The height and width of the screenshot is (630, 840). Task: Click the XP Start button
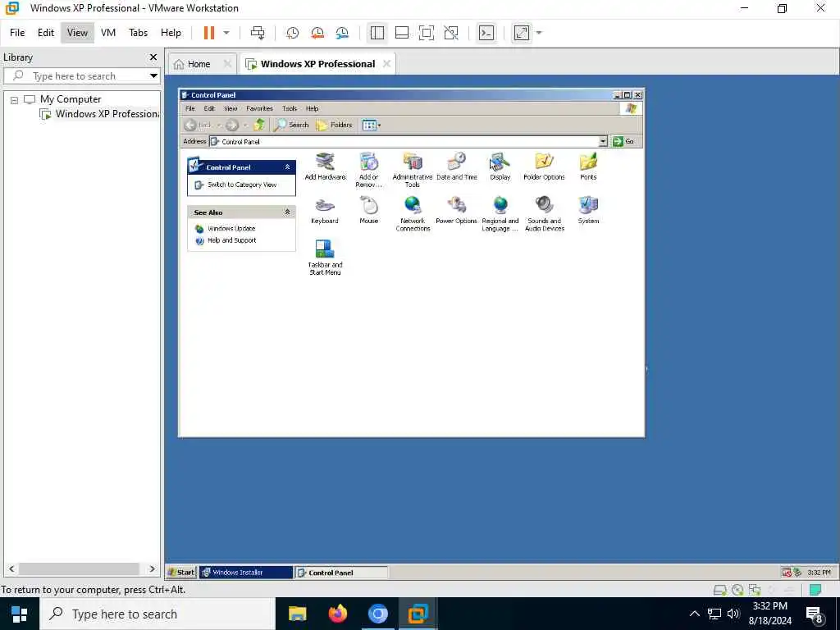(181, 572)
